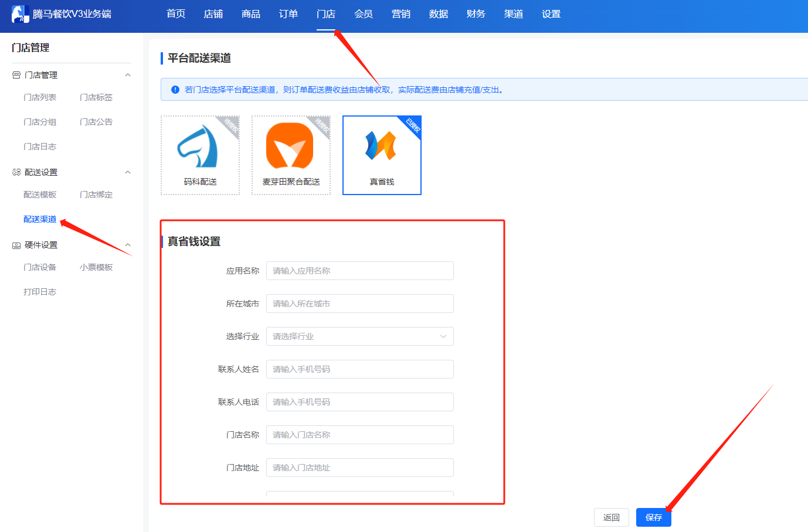
Task: Click the 保存 button
Action: pyautogui.click(x=654, y=517)
